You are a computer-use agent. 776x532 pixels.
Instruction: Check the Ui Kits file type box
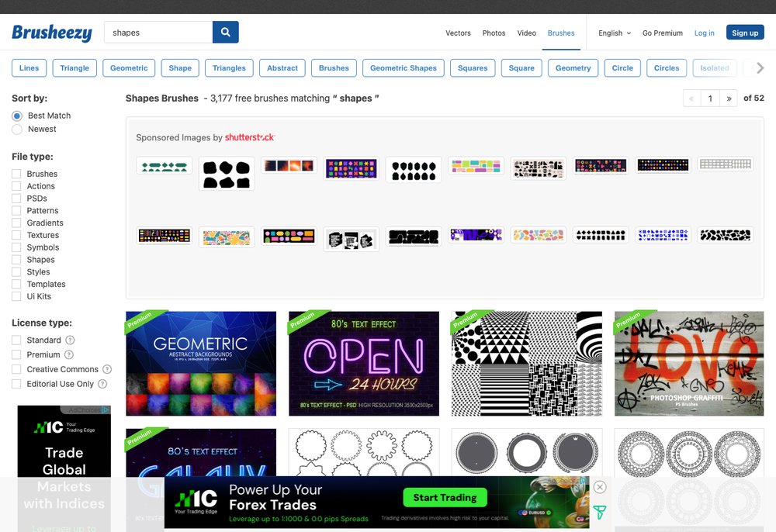16,297
